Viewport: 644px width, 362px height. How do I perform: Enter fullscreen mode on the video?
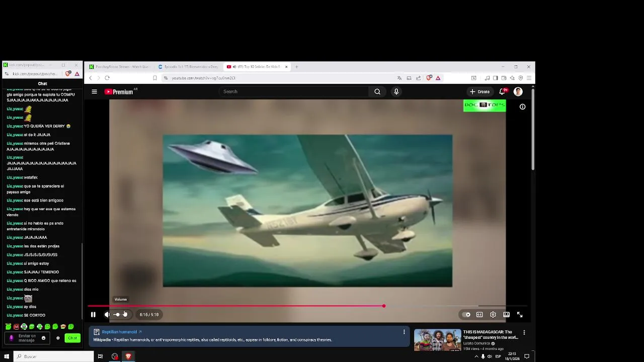(520, 315)
